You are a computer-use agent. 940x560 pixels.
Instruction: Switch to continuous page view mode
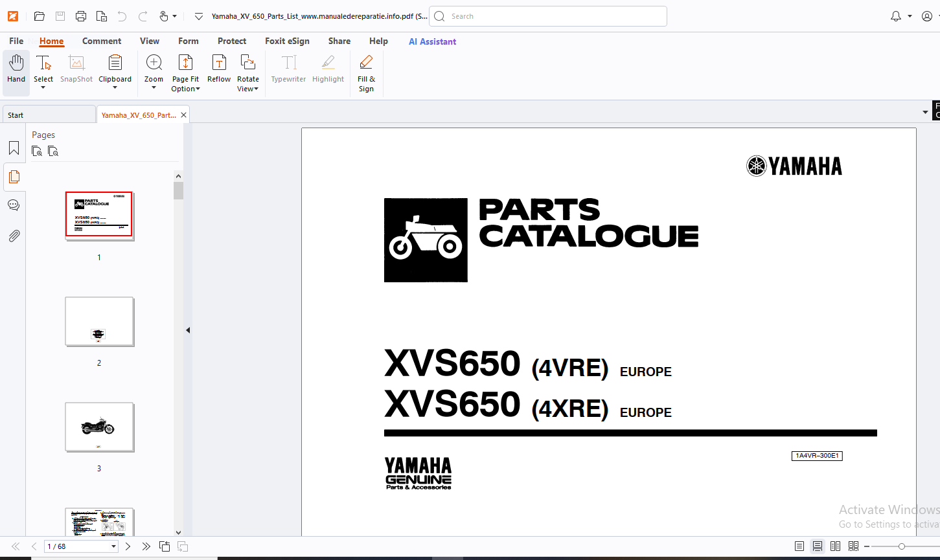point(818,546)
